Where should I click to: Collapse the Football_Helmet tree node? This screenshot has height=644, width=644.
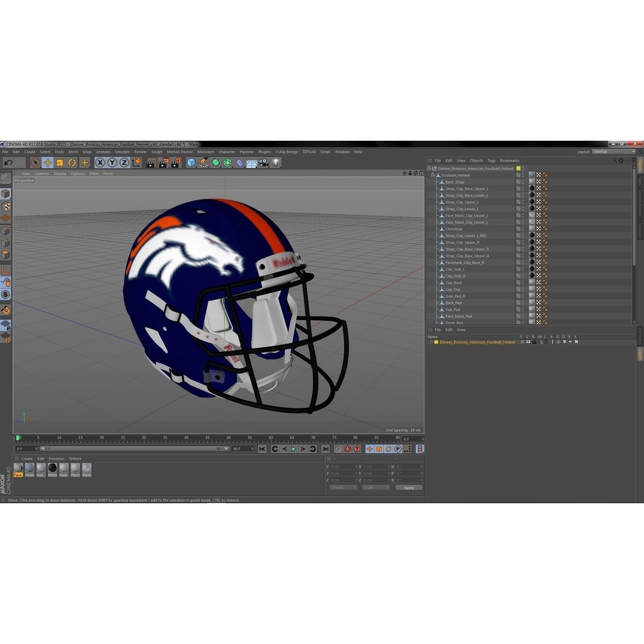coord(432,175)
